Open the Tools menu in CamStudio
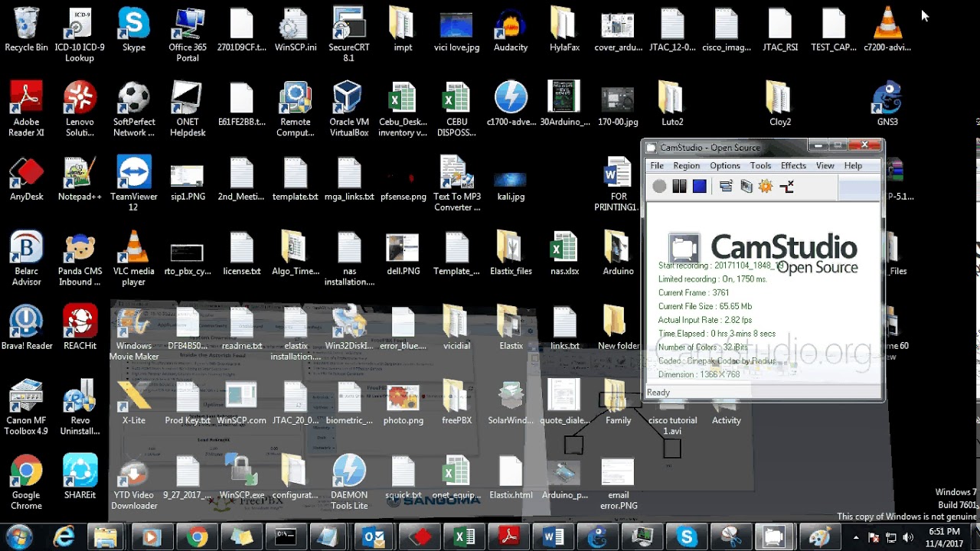Screen dimensions: 980x551 tap(760, 165)
